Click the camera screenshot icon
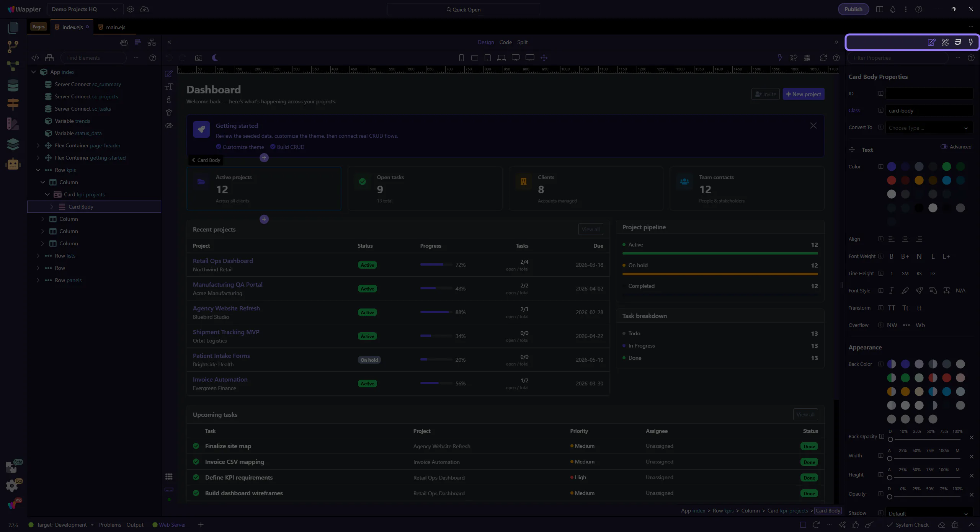Viewport: 980px width, 532px height. (198, 58)
